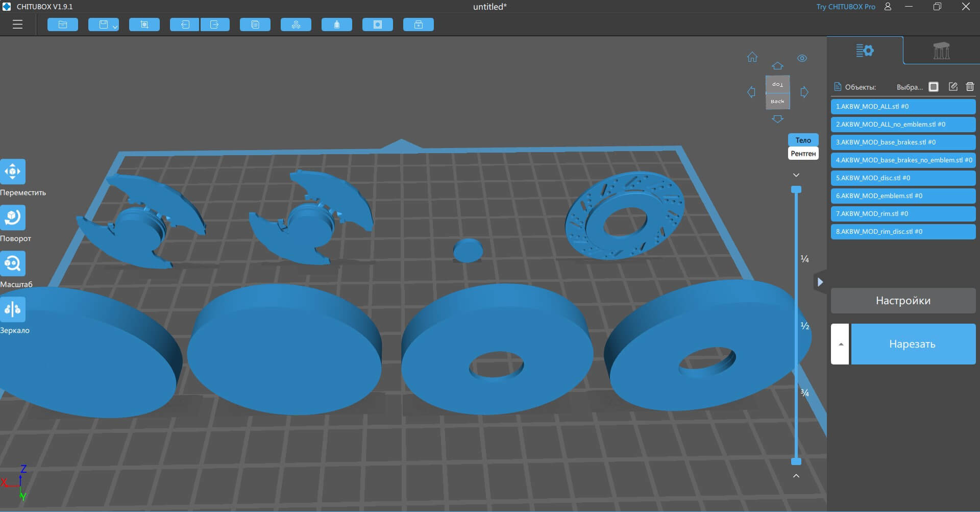Expand options arrow left of Нарезать
The height and width of the screenshot is (512, 980).
[x=840, y=344]
